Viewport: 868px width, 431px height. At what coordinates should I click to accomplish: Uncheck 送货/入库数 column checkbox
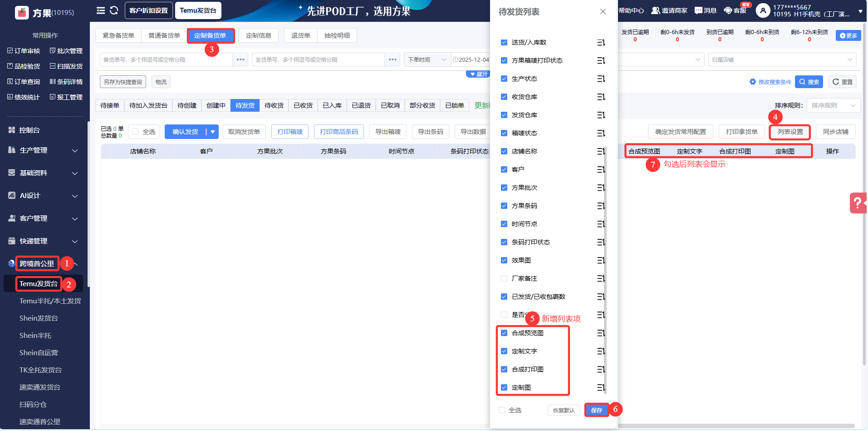(x=504, y=42)
